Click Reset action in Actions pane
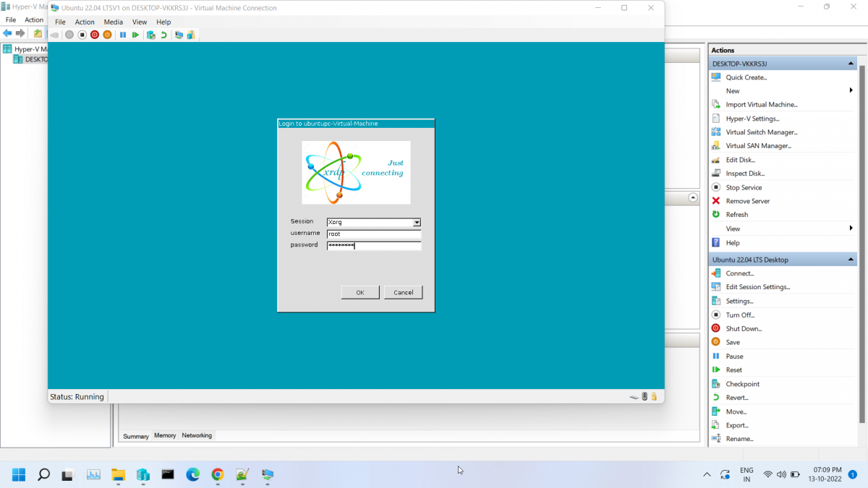The height and width of the screenshot is (488, 868). tap(733, 370)
